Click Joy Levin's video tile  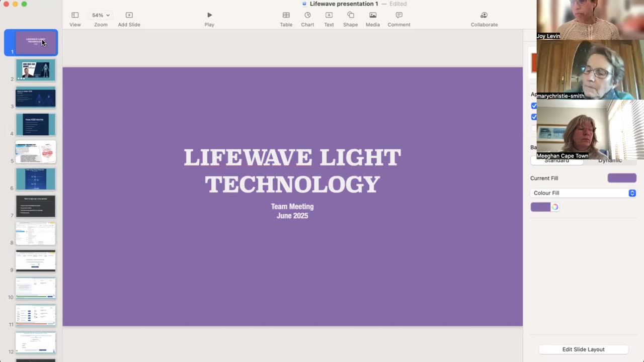590,20
